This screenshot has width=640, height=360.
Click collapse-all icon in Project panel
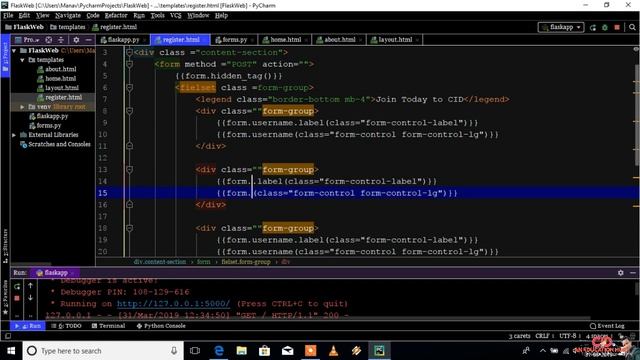tap(61, 40)
